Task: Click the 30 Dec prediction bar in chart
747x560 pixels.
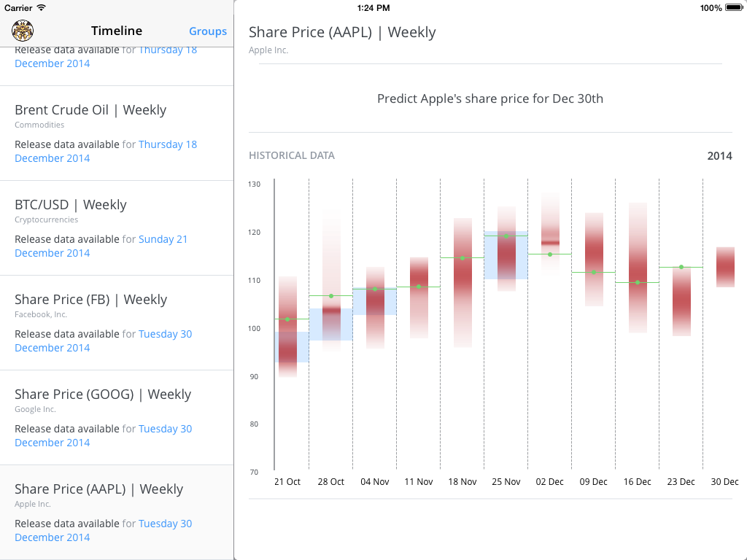Action: 725,267
